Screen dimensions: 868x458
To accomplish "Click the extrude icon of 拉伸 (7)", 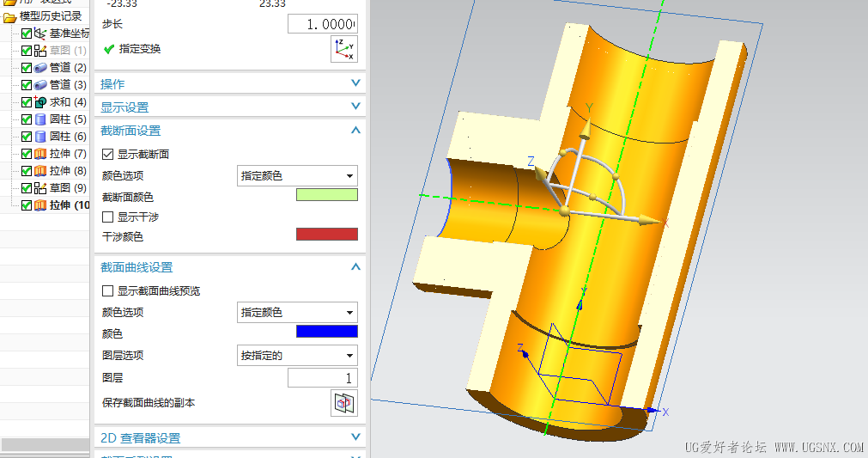I will coord(39,154).
